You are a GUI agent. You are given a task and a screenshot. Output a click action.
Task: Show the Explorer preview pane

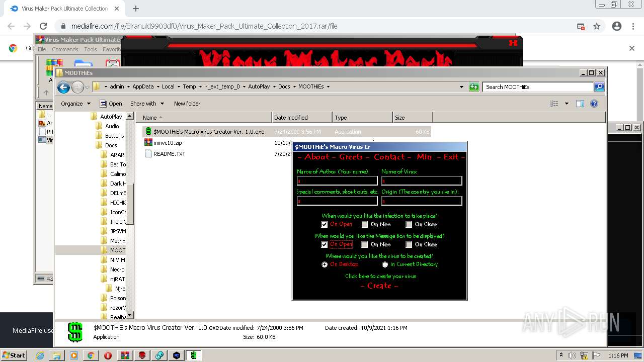pyautogui.click(x=580, y=104)
